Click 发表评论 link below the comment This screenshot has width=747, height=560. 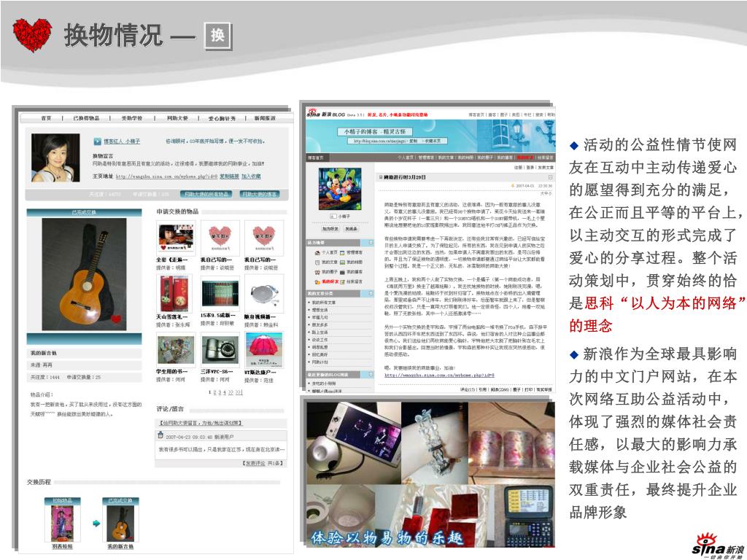255,463
